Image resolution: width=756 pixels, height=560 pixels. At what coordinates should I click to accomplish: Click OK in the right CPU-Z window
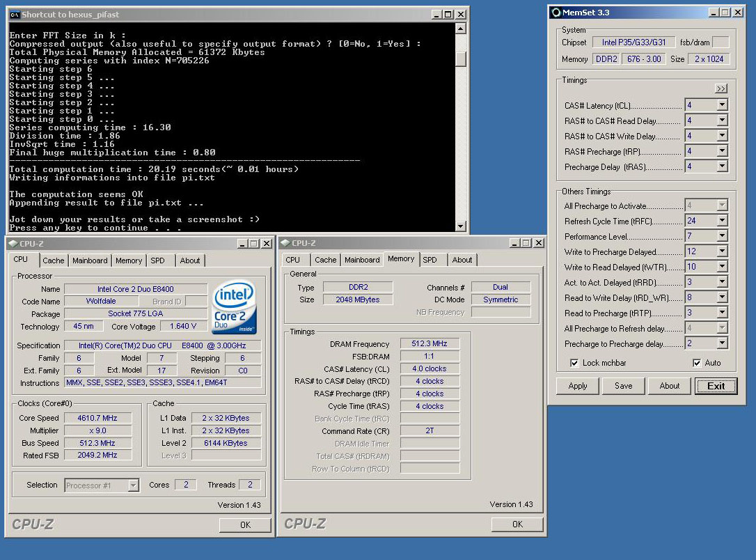tap(517, 524)
